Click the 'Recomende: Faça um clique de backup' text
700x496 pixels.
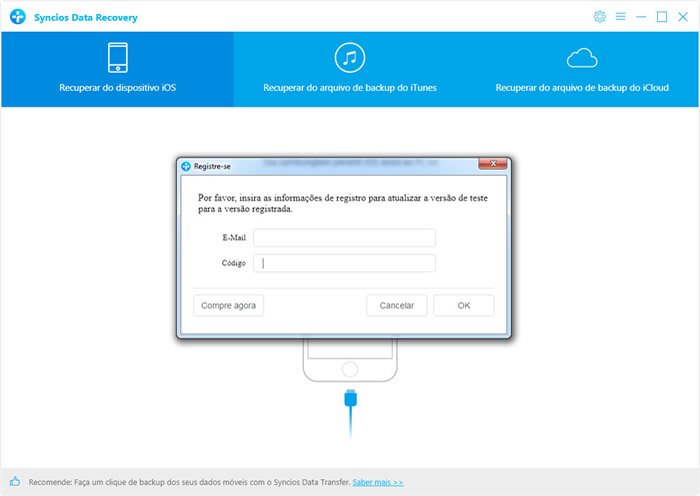[x=189, y=482]
